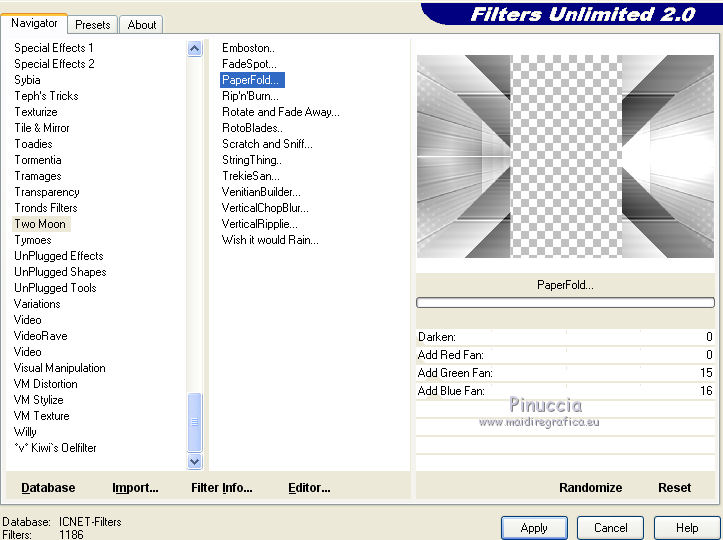Click the category list scroll-up arrow
723x540 pixels.
point(195,48)
